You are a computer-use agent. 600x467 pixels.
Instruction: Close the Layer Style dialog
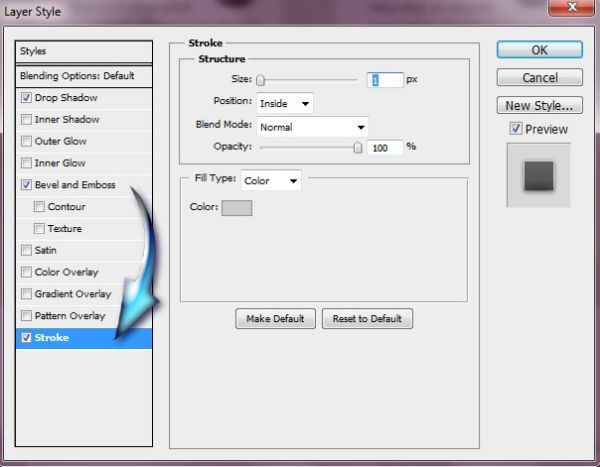coord(572,7)
